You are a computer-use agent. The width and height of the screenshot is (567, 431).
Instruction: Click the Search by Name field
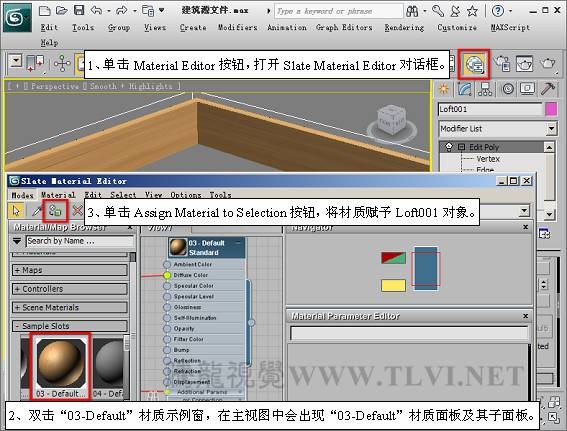coord(80,241)
